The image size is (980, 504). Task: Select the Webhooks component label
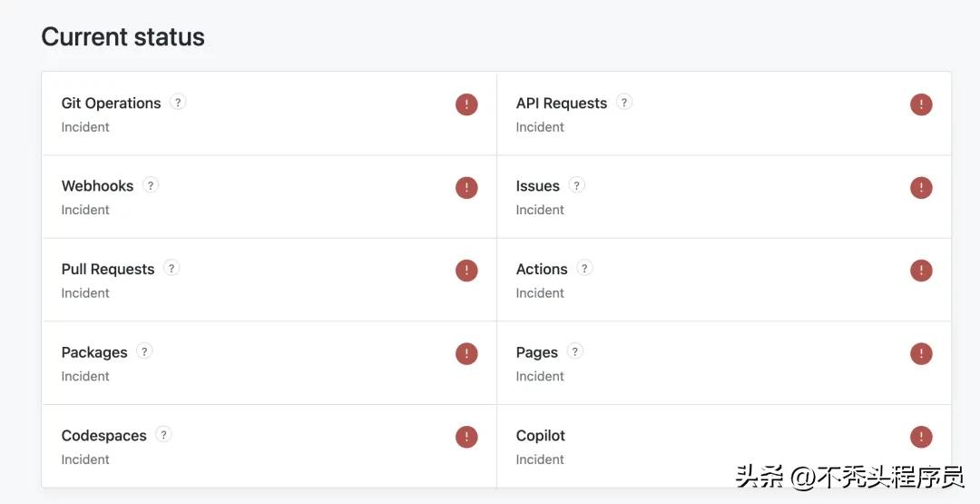tap(97, 186)
